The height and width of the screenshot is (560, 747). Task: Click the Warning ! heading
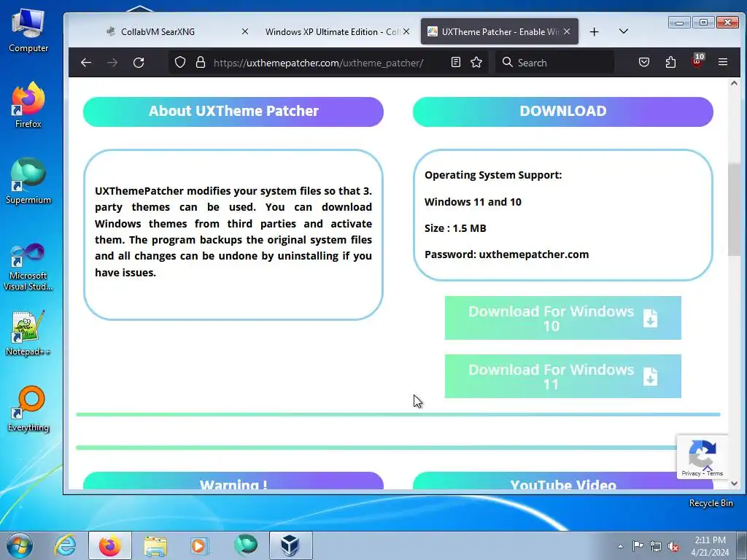click(233, 481)
